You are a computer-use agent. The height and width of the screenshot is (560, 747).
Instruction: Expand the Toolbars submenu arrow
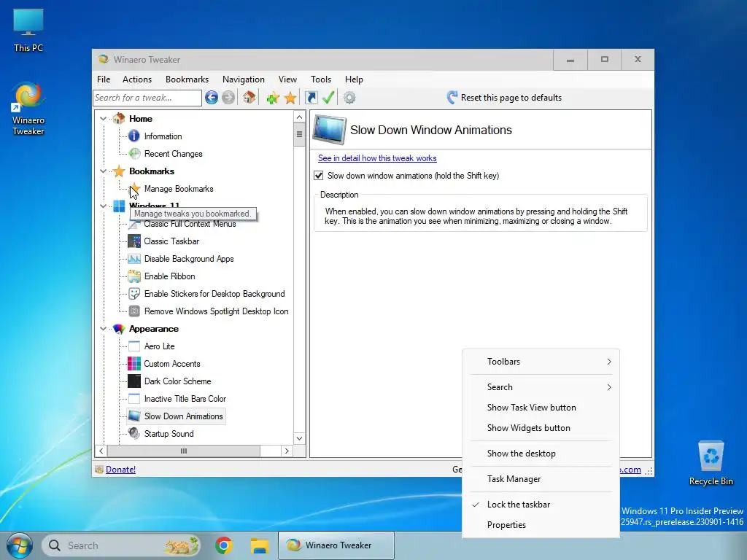pyautogui.click(x=609, y=362)
